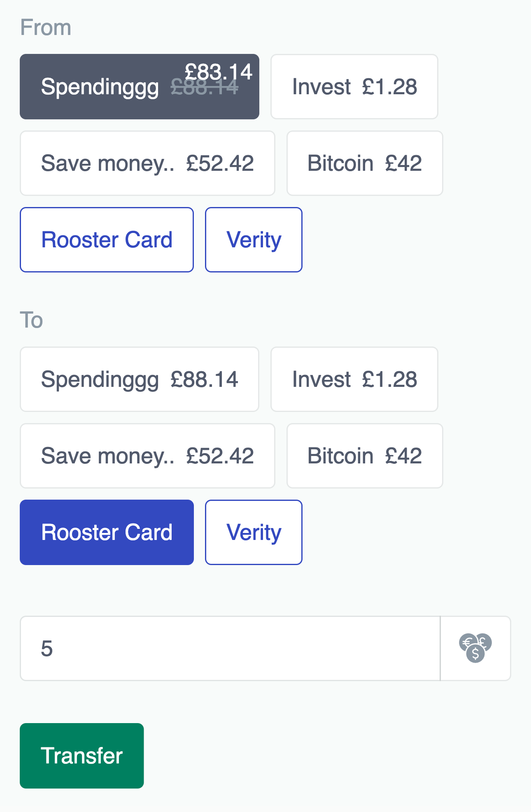
Task: Click the From section heading
Action: point(46,28)
